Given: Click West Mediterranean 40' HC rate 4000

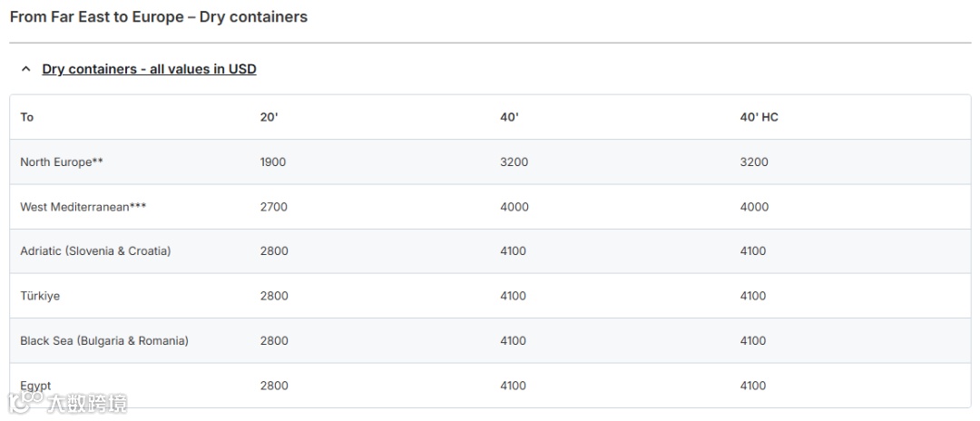Looking at the screenshot, I should [x=754, y=207].
